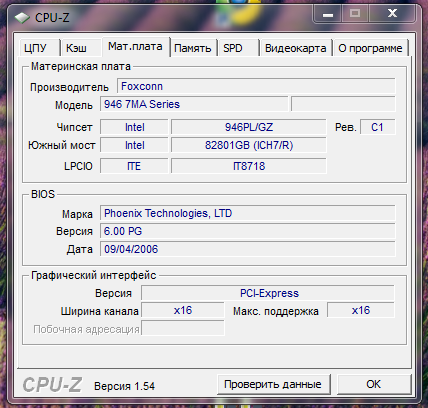The height and width of the screenshot is (408, 428).
Task: Click the CPU-Z title bar icon
Action: (22, 18)
